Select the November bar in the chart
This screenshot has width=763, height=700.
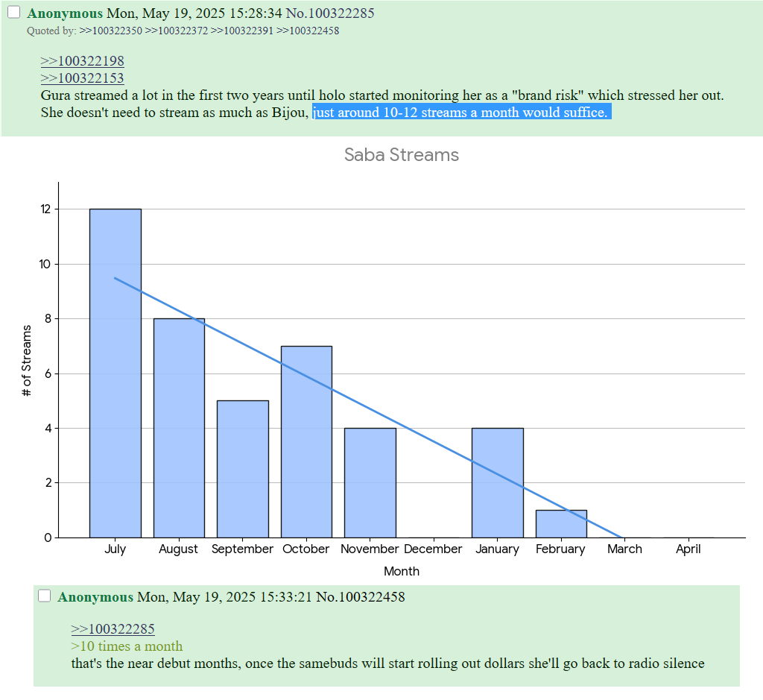[x=370, y=483]
